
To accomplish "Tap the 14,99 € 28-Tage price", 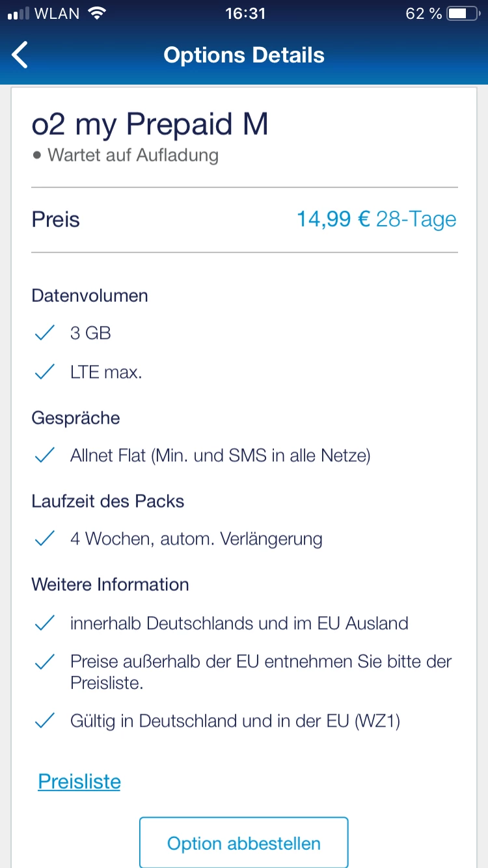I will point(376,219).
